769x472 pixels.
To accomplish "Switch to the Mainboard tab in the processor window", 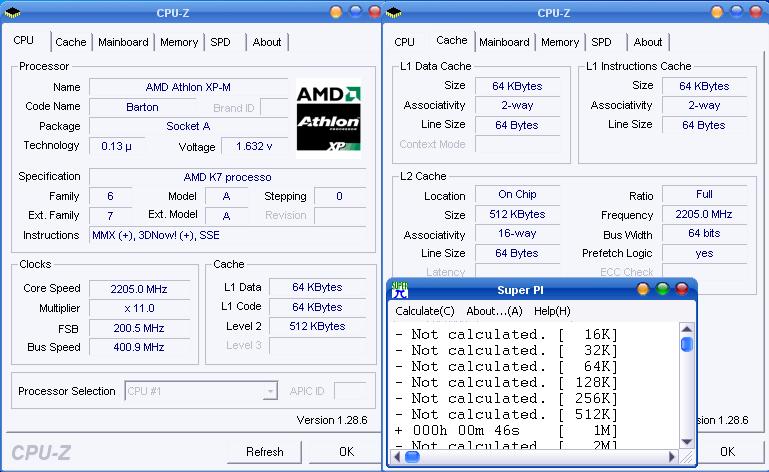I will coord(124,42).
